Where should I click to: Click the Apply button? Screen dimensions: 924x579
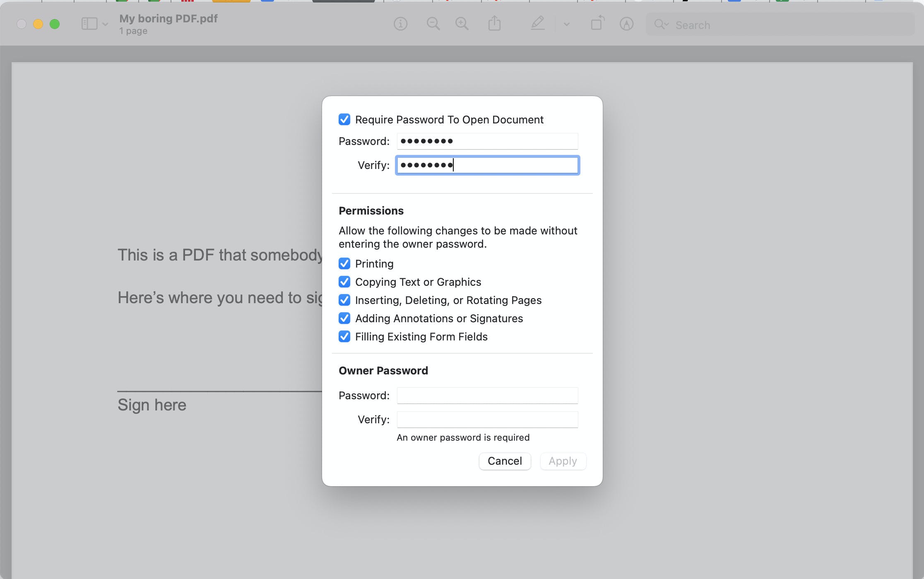(x=563, y=461)
